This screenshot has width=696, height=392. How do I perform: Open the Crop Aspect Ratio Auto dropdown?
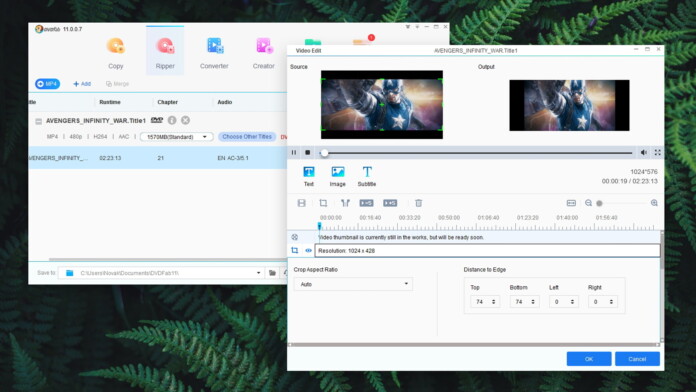353,284
